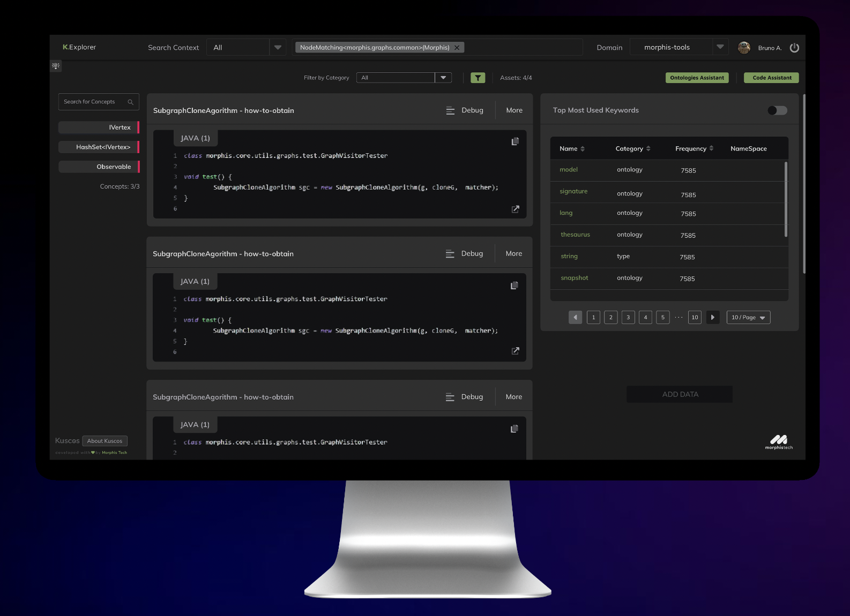Image resolution: width=850 pixels, height=616 pixels.
Task: Click More on the first result card
Action: 515,110
